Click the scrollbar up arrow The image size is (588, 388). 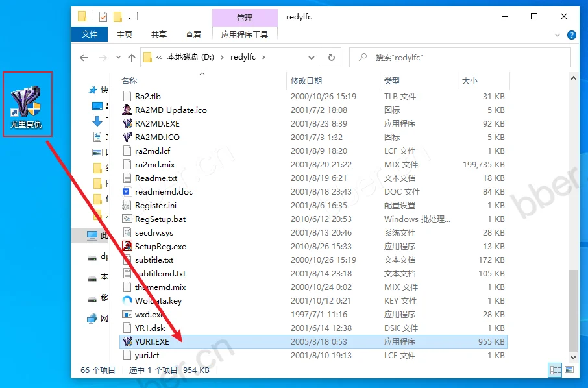pyautogui.click(x=573, y=79)
